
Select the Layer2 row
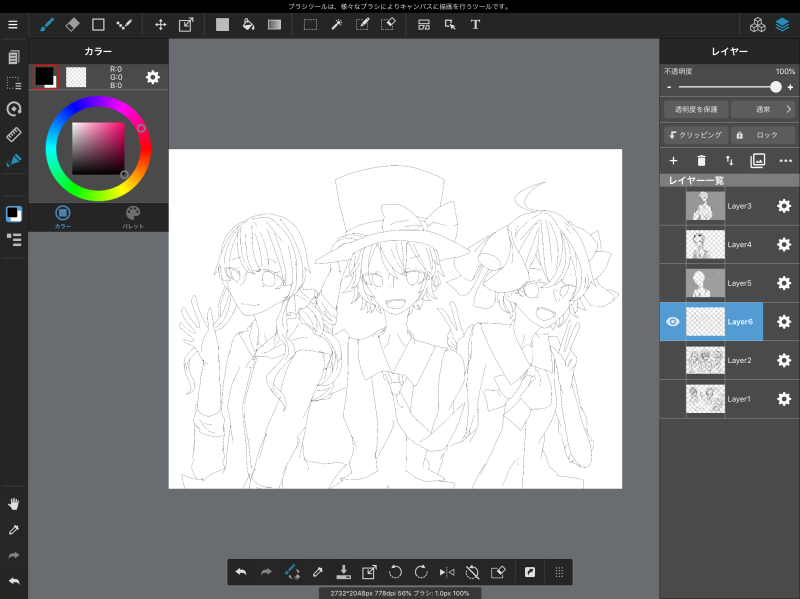[x=730, y=360]
